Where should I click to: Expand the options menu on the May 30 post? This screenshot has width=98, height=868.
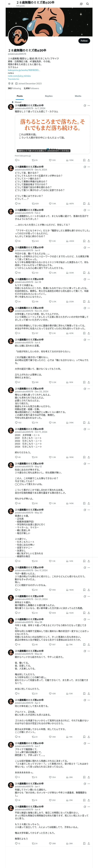coord(89,510)
